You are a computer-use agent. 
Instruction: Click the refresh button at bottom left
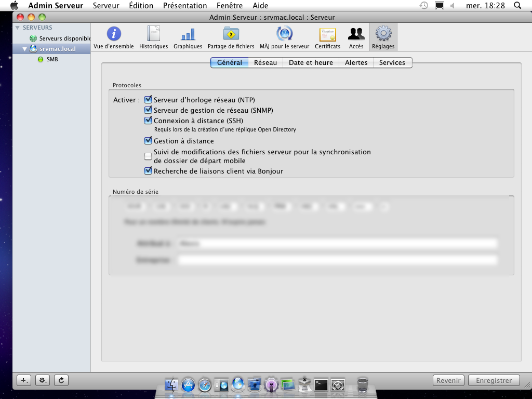tap(61, 380)
